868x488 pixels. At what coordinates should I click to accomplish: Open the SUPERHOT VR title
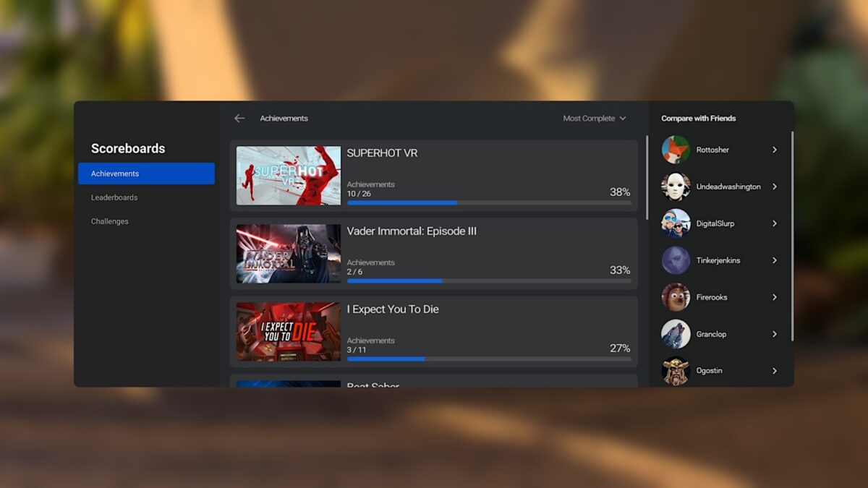point(382,153)
